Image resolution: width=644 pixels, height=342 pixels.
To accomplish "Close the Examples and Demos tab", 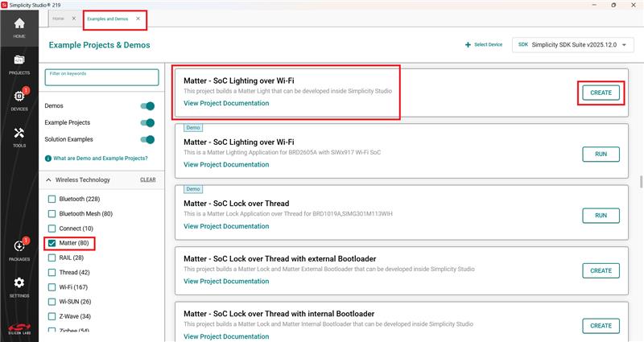I will click(x=138, y=19).
